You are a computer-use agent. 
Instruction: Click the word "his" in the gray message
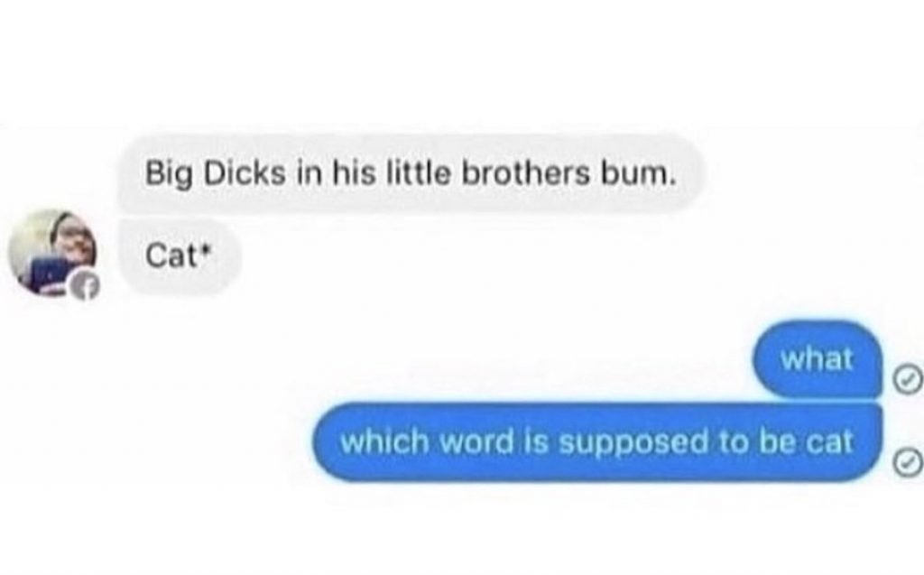354,173
